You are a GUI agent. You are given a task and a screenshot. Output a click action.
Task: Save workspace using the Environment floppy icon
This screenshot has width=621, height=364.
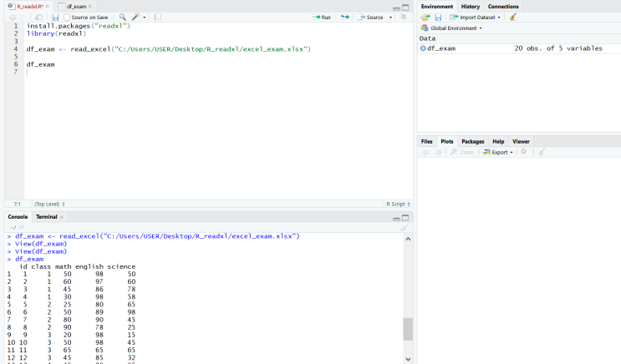(438, 17)
